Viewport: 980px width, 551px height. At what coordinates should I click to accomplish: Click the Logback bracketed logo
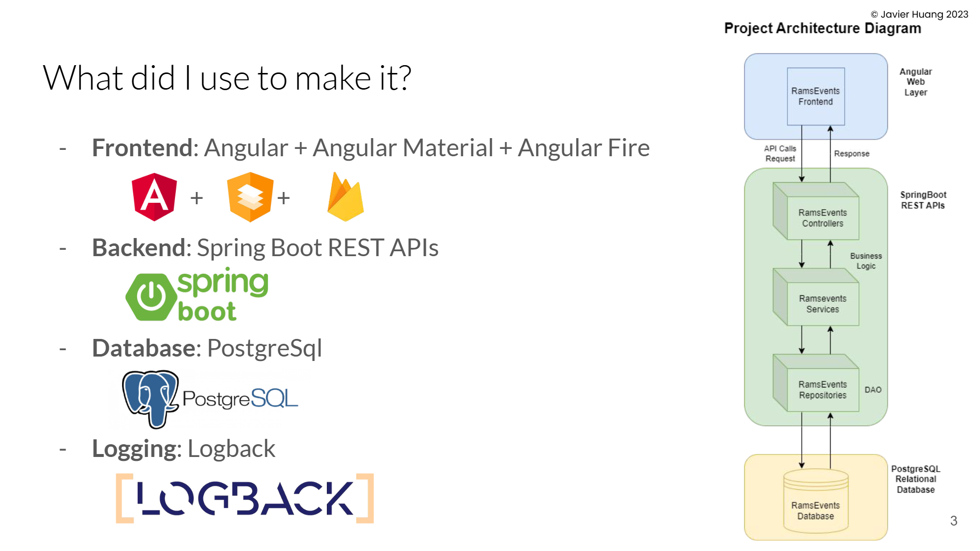pyautogui.click(x=245, y=498)
